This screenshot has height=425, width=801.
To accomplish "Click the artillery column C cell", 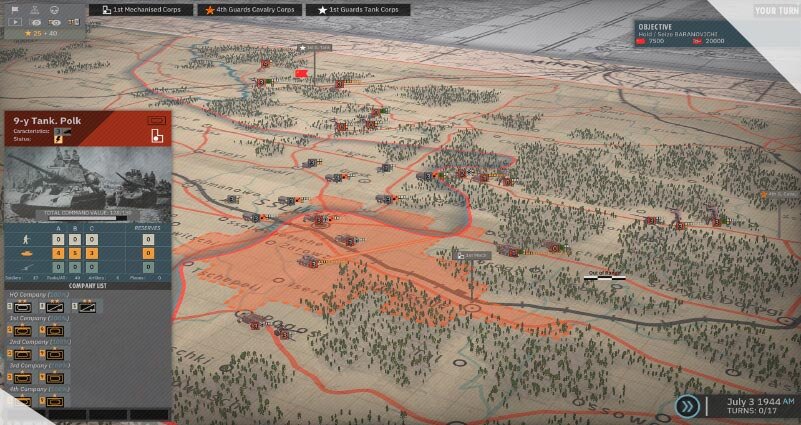I will click(x=92, y=267).
